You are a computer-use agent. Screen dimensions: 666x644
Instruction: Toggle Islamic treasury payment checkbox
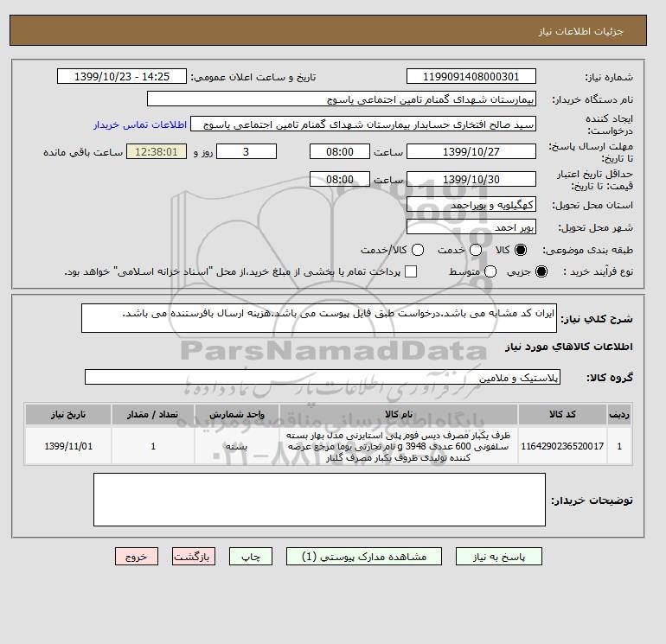click(x=411, y=271)
